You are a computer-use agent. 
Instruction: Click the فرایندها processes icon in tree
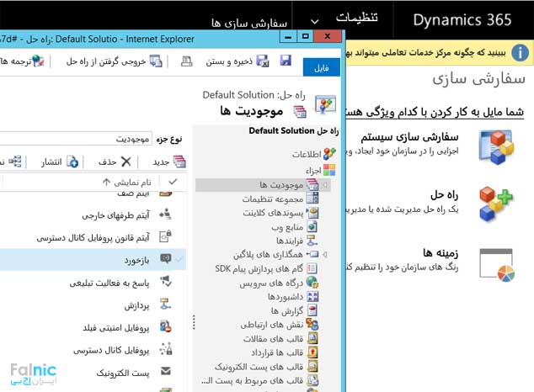point(312,240)
